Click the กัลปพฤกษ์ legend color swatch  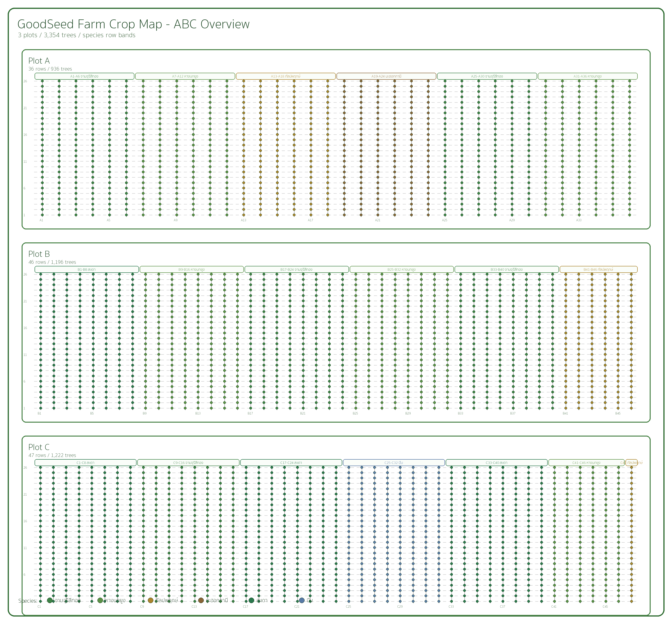click(151, 600)
